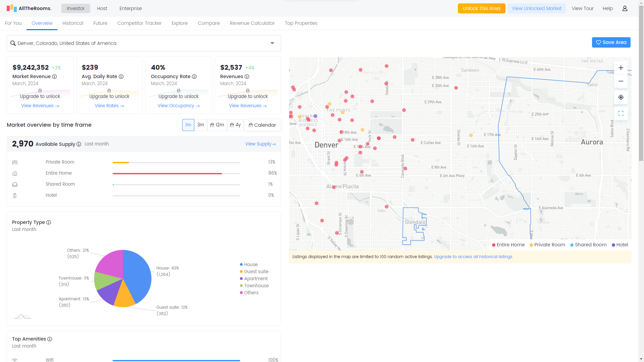This screenshot has height=362, width=644.
Task: Click the Wifi amenity icon
Action: point(15,360)
